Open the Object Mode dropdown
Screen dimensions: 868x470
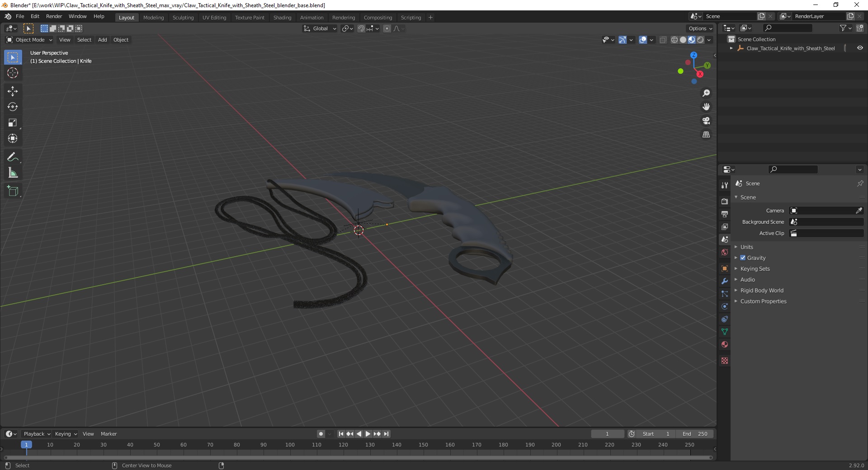click(29, 40)
